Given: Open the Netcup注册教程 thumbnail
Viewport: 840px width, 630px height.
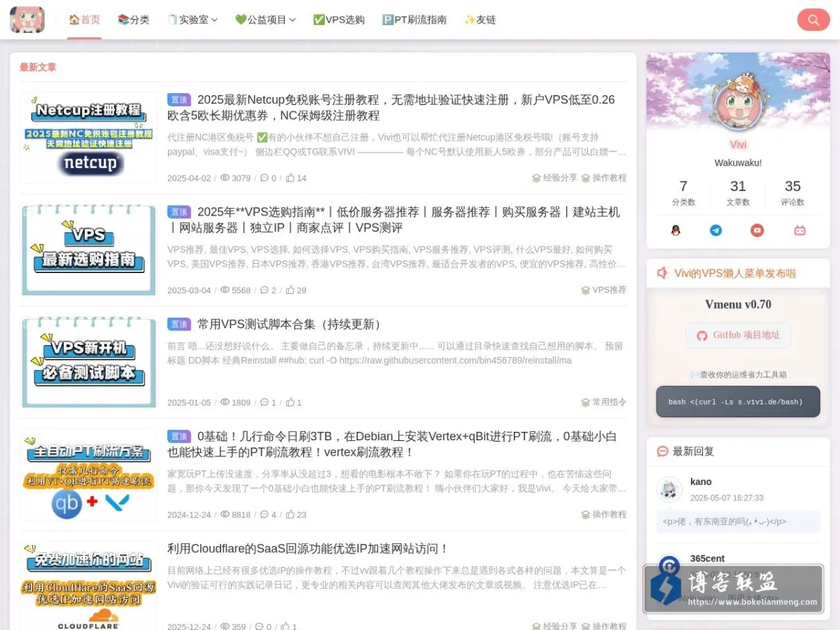Looking at the screenshot, I should (88, 137).
